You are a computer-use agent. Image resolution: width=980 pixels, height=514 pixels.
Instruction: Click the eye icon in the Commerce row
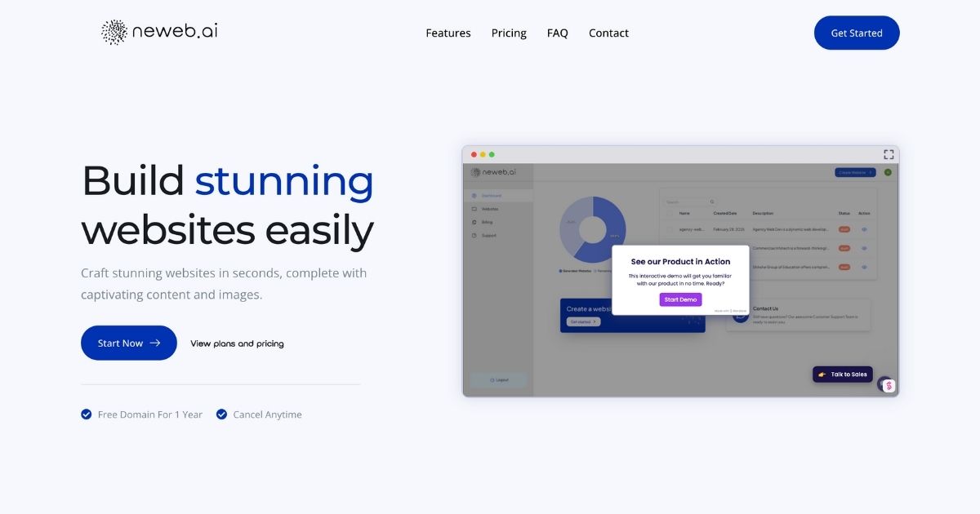coord(865,248)
